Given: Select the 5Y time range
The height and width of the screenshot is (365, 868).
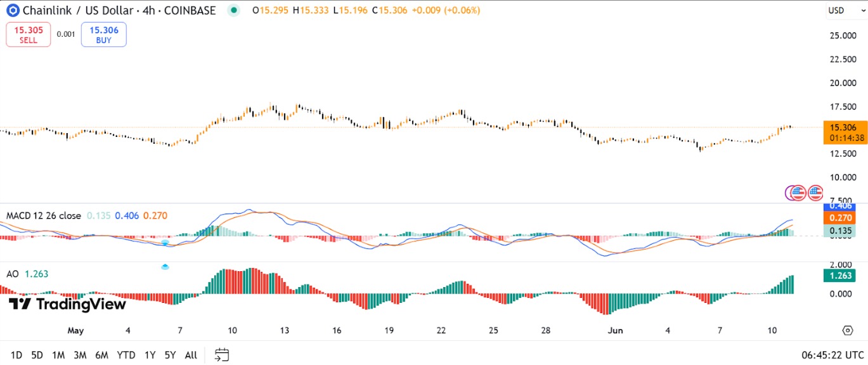Looking at the screenshot, I should point(170,355).
